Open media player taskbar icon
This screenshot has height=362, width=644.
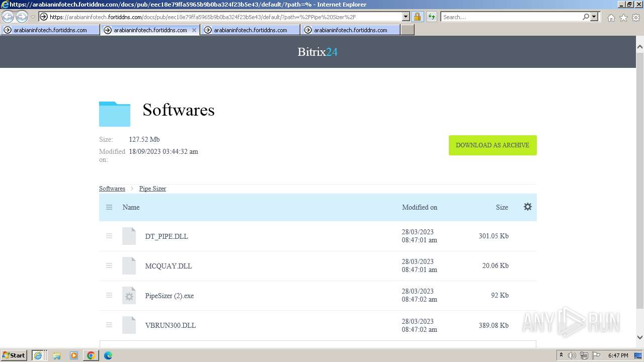74,355
